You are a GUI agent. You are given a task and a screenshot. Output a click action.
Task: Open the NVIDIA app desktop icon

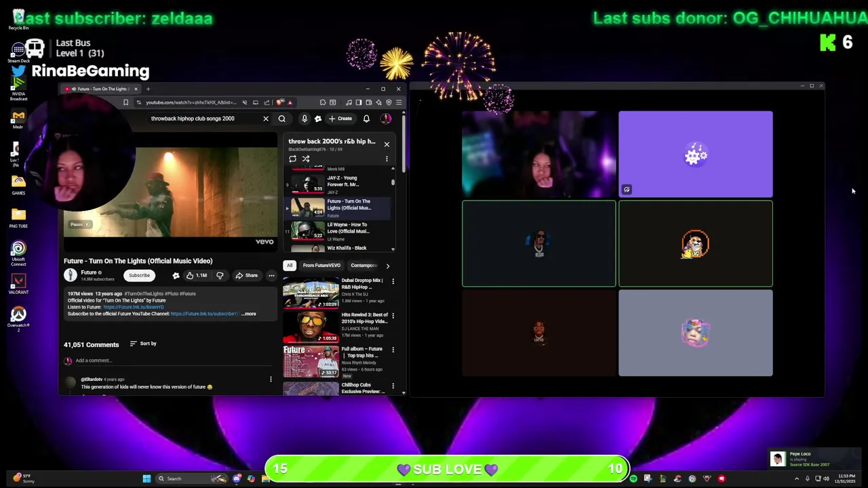[x=18, y=86]
